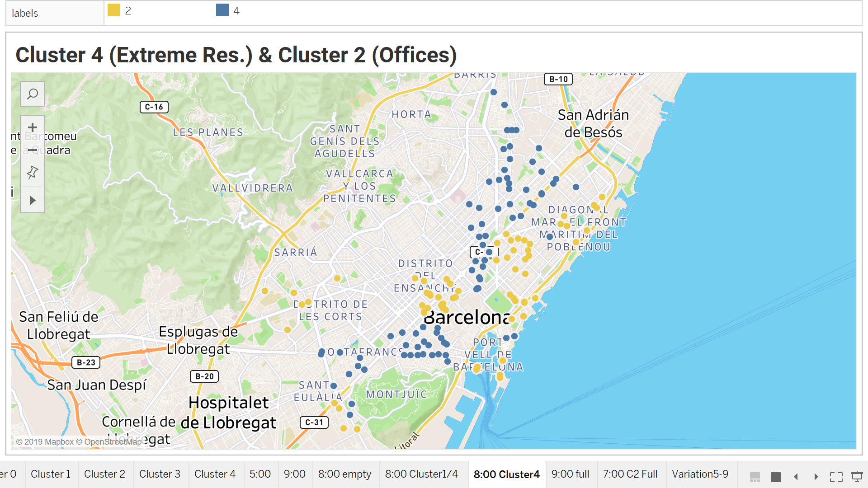
Task: Zoom in with the plus button
Action: pos(33,127)
